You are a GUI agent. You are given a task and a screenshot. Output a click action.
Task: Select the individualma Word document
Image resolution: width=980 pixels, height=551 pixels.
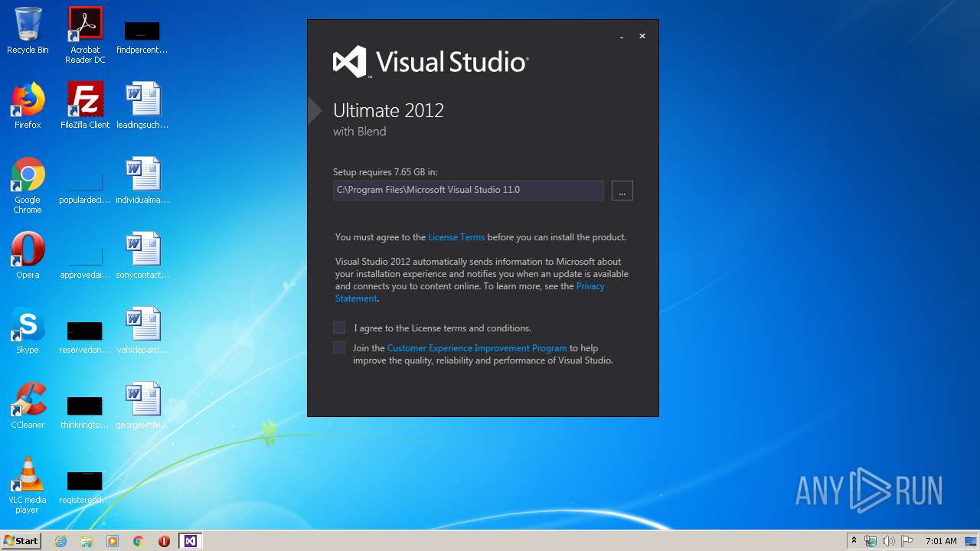coord(142,181)
